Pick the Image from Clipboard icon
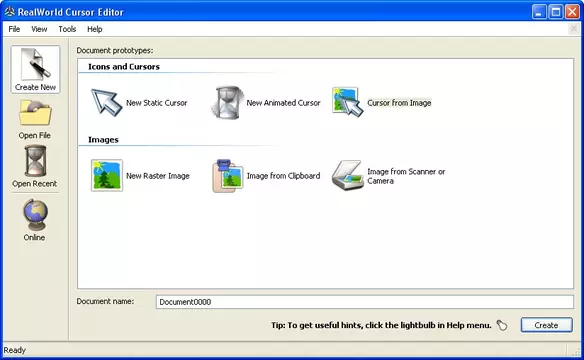 pyautogui.click(x=228, y=176)
